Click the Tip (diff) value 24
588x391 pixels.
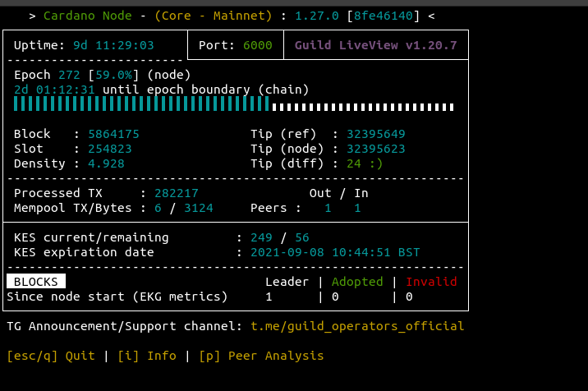tap(354, 163)
